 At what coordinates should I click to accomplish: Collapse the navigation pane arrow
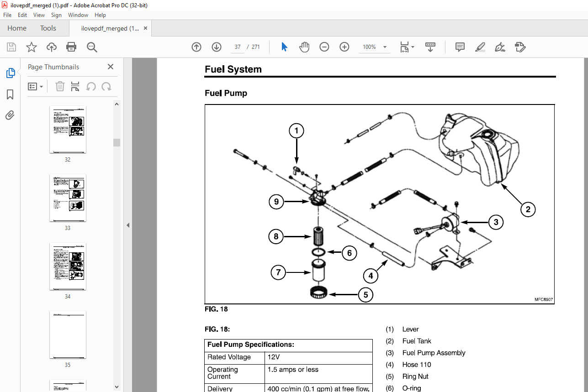coord(128,225)
